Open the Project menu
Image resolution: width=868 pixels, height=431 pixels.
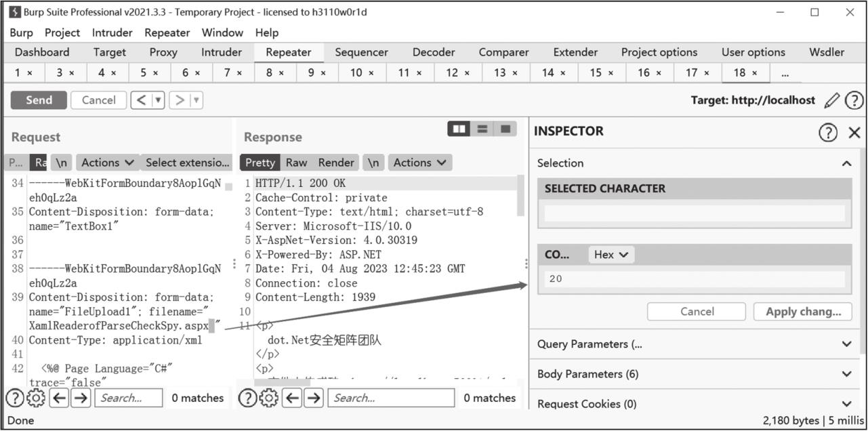click(x=62, y=33)
